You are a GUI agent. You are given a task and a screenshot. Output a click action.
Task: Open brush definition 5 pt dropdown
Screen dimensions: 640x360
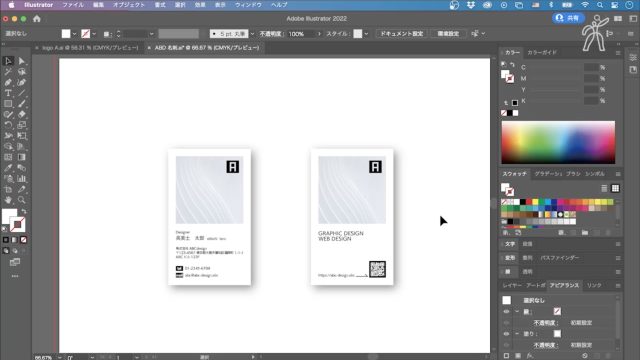click(x=252, y=34)
